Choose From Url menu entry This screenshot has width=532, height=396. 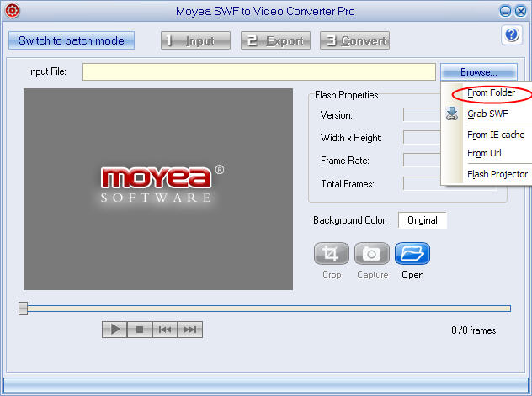(x=484, y=153)
